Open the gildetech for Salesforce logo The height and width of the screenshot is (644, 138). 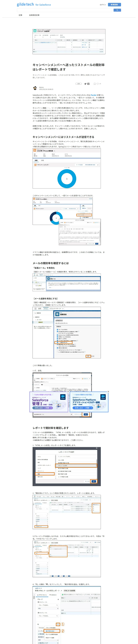pyautogui.click(x=34, y=5)
